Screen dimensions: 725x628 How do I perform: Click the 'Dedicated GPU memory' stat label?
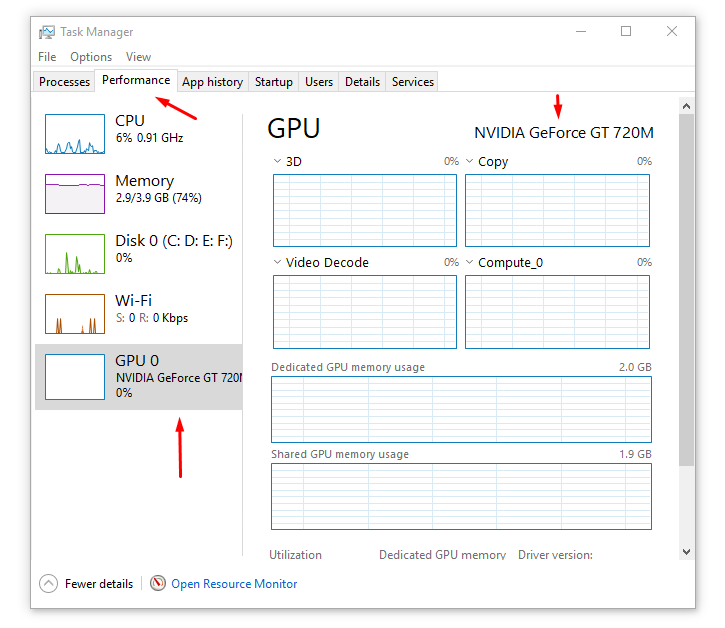click(442, 555)
